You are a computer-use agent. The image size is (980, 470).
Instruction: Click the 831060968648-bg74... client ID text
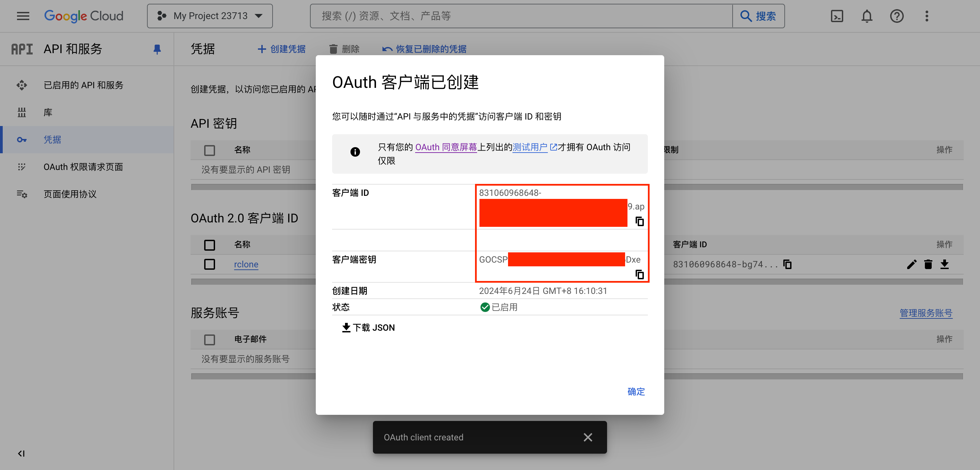point(725,264)
